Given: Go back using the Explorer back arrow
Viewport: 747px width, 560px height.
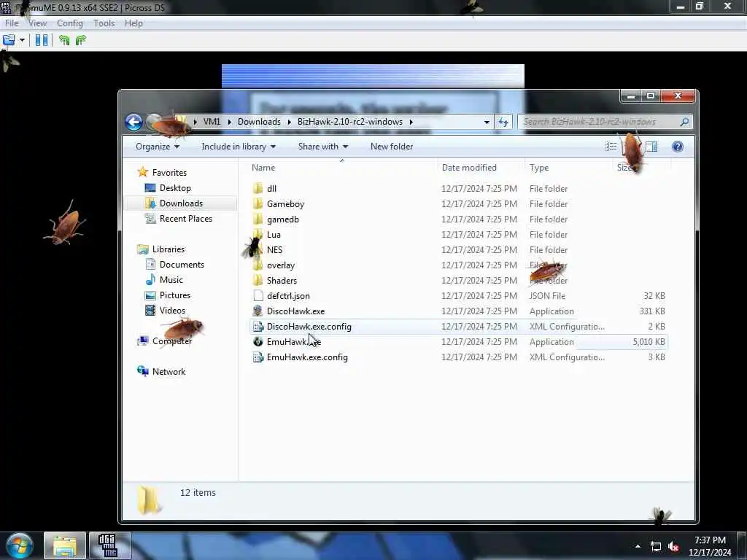Looking at the screenshot, I should [x=134, y=122].
